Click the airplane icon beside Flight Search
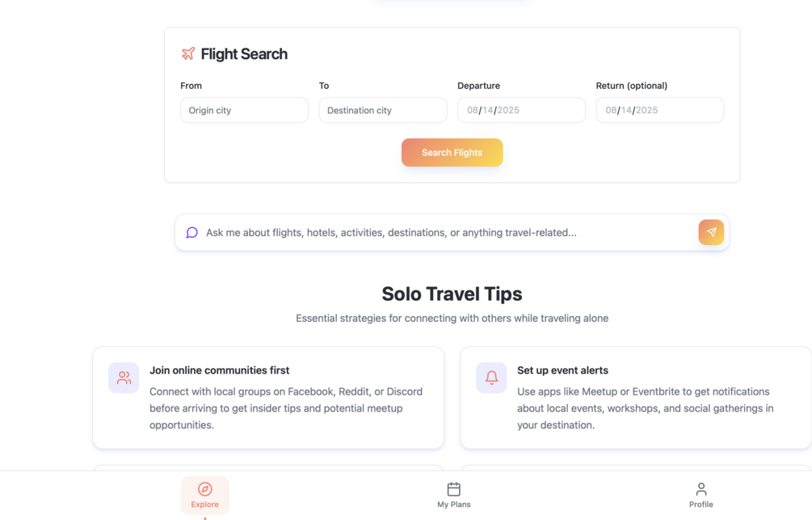This screenshot has height=520, width=812. [188, 53]
